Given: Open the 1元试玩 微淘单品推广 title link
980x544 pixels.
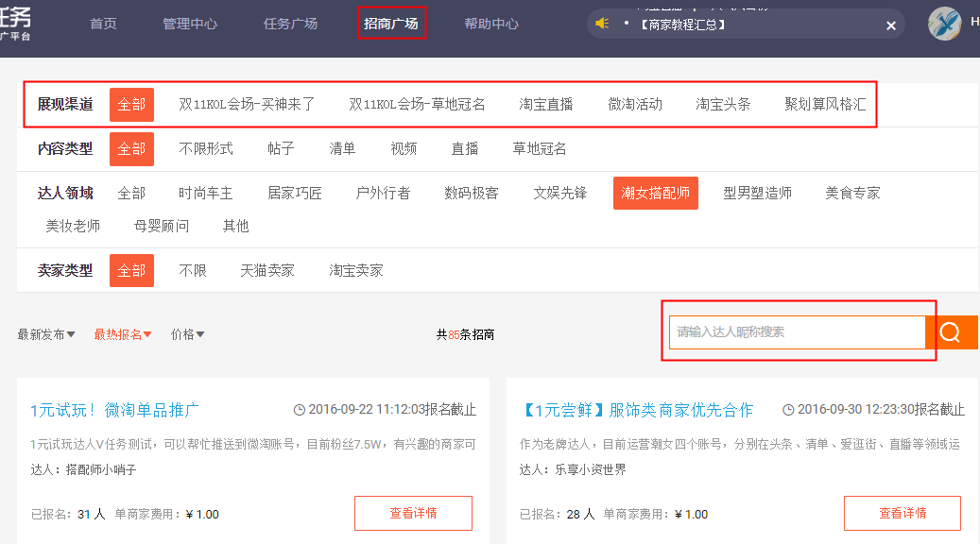Looking at the screenshot, I should (x=114, y=410).
